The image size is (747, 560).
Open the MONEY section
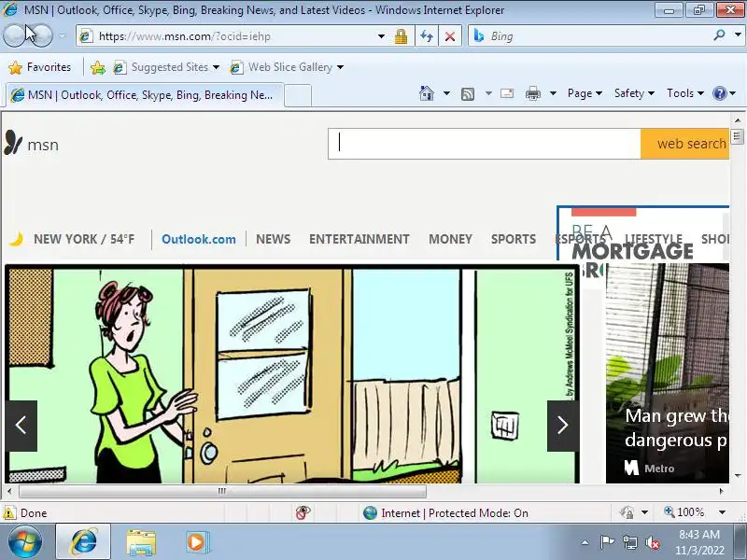pos(450,239)
